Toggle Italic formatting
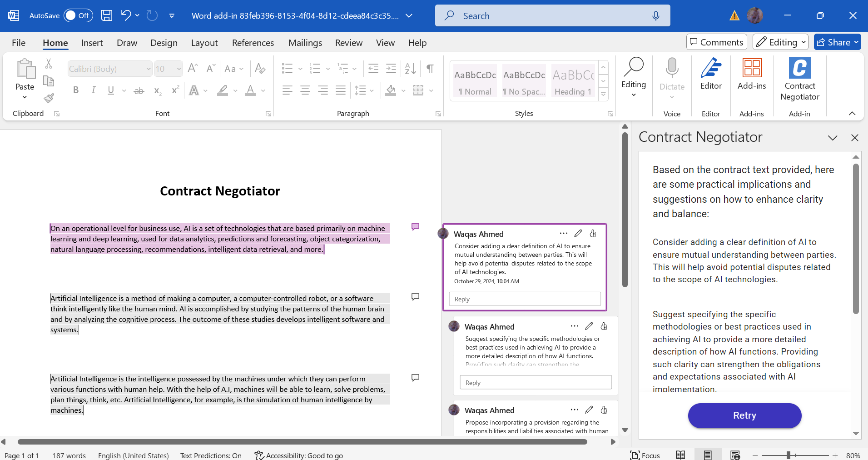Image resolution: width=868 pixels, height=460 pixels. click(93, 90)
